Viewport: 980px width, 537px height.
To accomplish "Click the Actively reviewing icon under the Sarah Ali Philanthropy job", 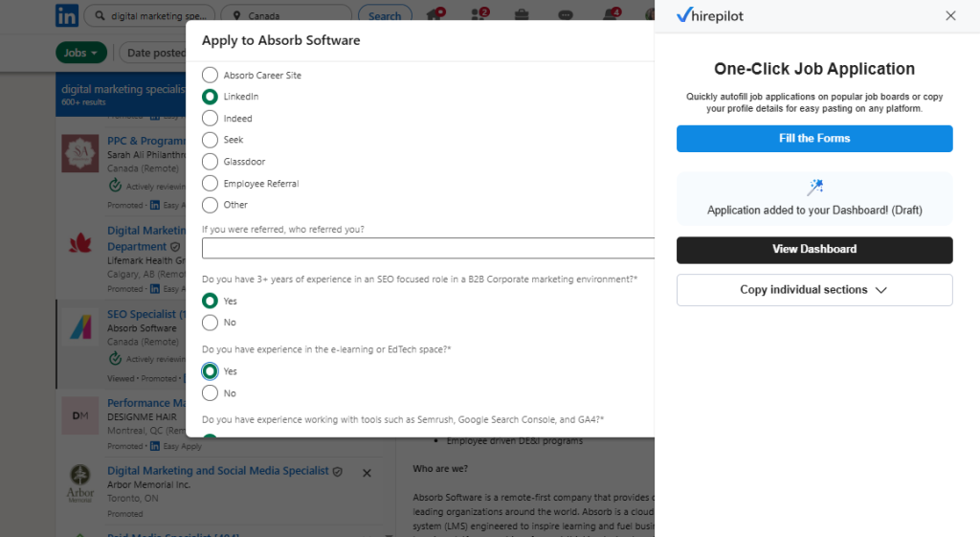I will tap(115, 186).
